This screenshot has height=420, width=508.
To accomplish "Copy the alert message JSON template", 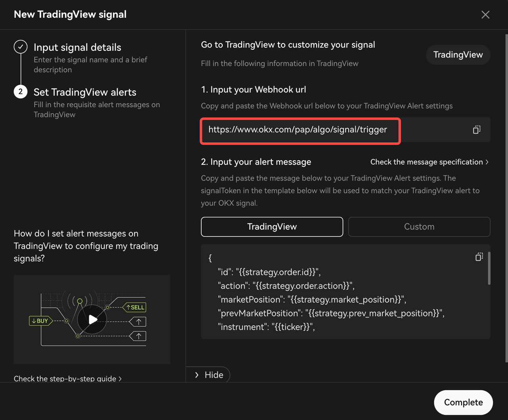I will [479, 257].
